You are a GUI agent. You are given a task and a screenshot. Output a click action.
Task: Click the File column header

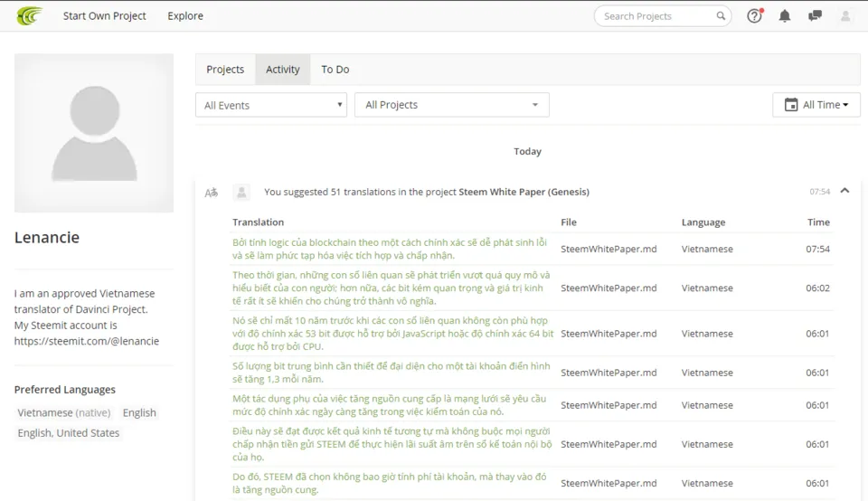pos(569,222)
